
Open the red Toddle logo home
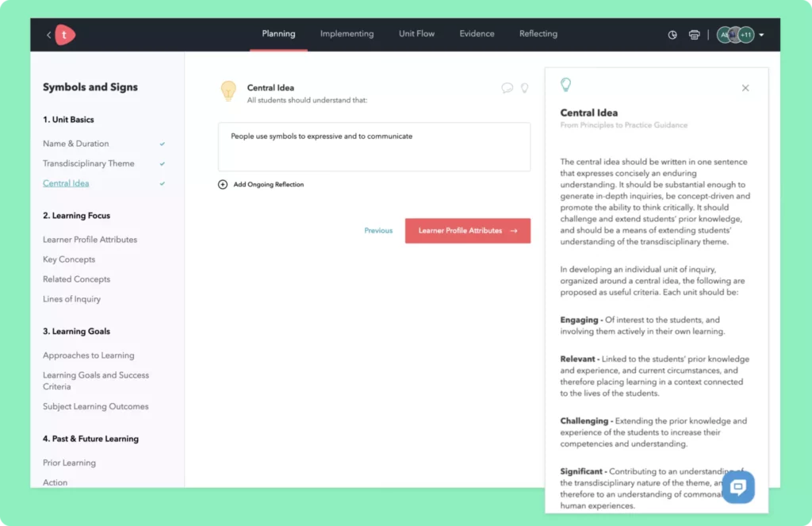click(66, 35)
